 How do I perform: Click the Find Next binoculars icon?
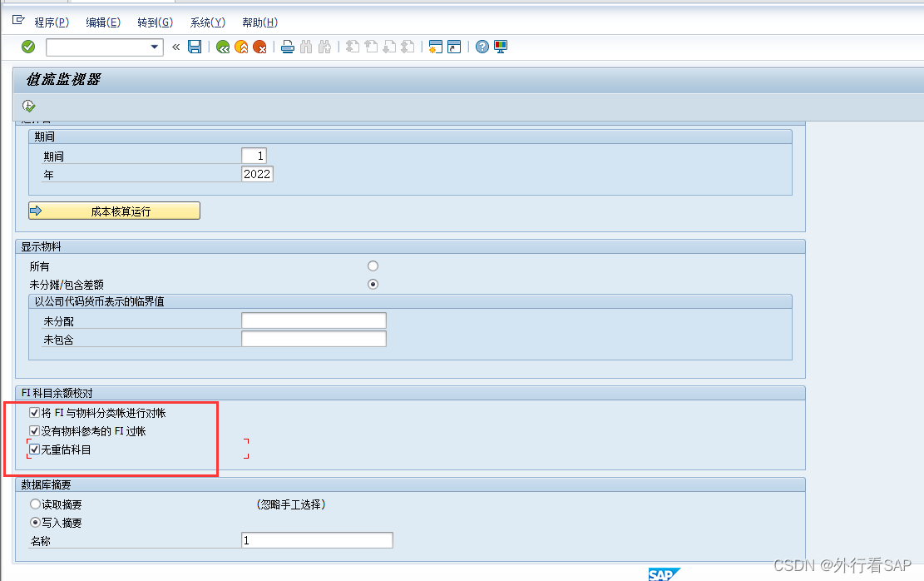[324, 47]
